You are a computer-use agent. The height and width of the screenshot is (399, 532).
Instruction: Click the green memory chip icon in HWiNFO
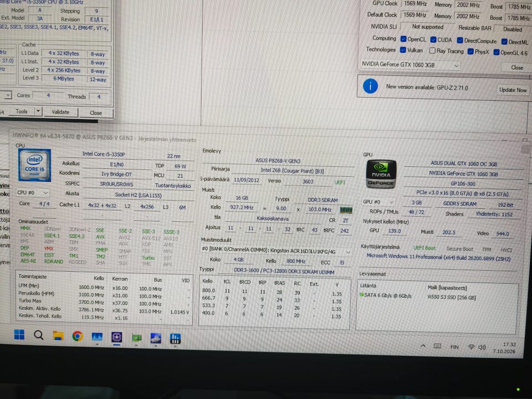[346, 210]
